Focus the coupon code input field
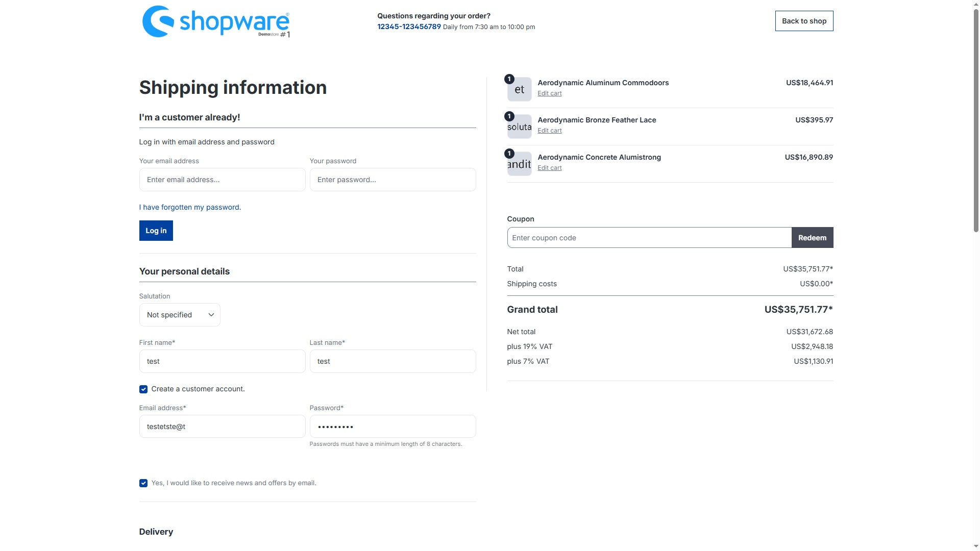Screen dimensions: 980x551 click(x=649, y=238)
